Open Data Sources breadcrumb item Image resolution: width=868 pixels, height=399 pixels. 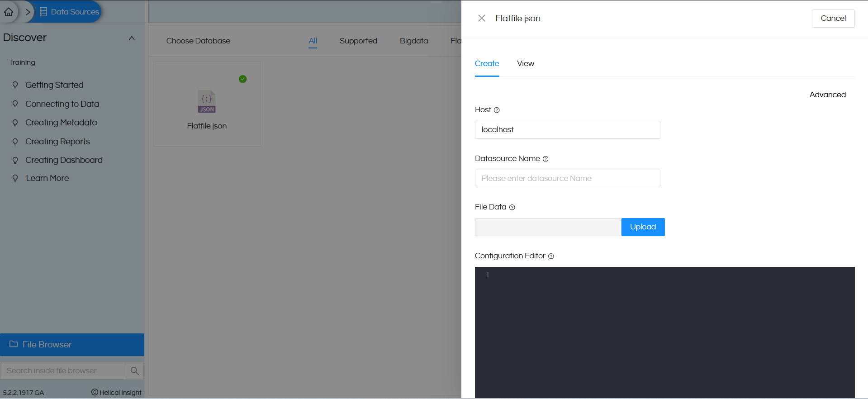click(x=69, y=12)
